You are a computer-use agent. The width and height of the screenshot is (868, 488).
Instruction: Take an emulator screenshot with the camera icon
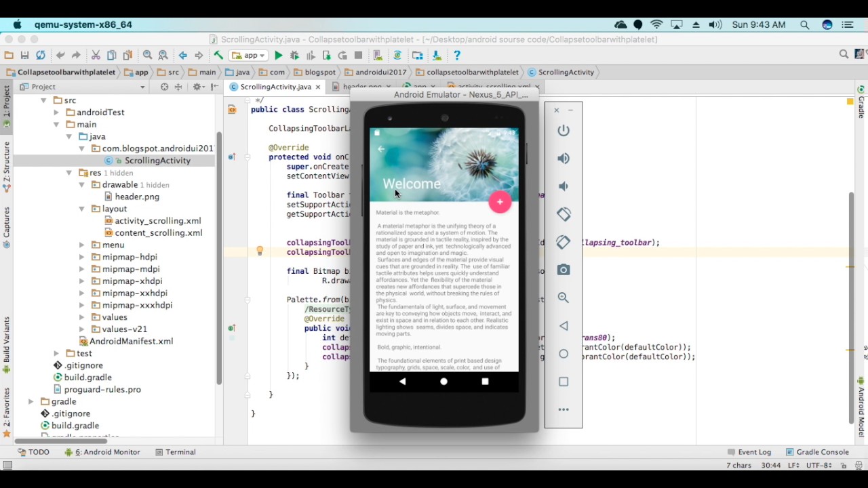564,270
